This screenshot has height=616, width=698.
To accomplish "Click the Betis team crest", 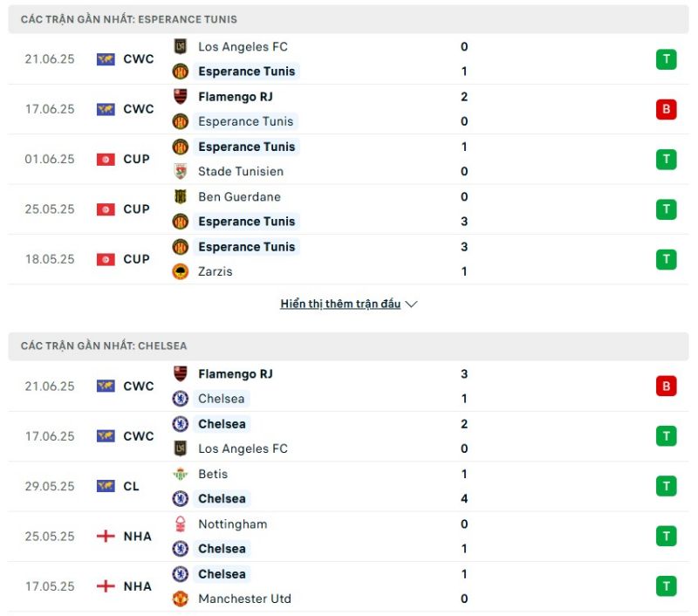I will point(181,474).
